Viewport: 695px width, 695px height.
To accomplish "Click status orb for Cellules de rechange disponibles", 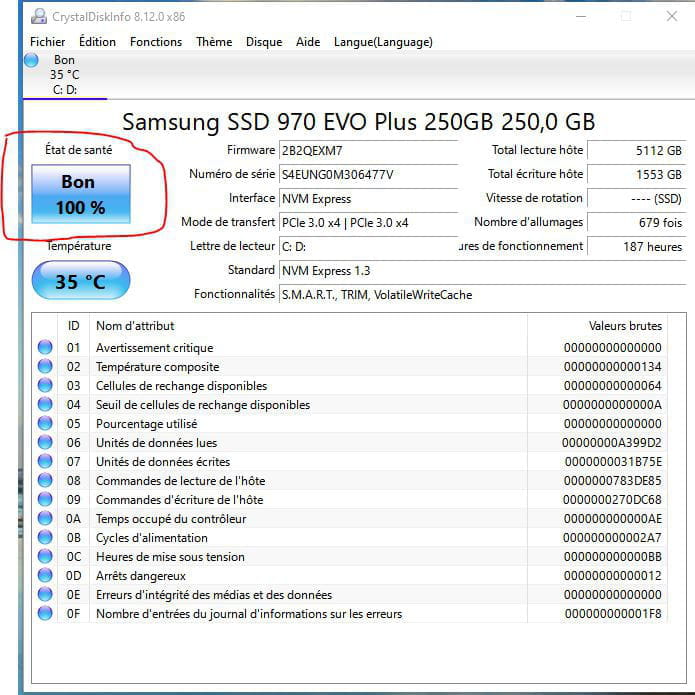I will click(x=45, y=385).
